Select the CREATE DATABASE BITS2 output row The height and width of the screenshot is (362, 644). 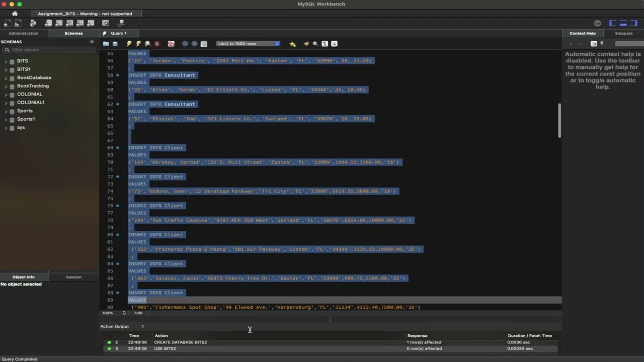coord(331,342)
